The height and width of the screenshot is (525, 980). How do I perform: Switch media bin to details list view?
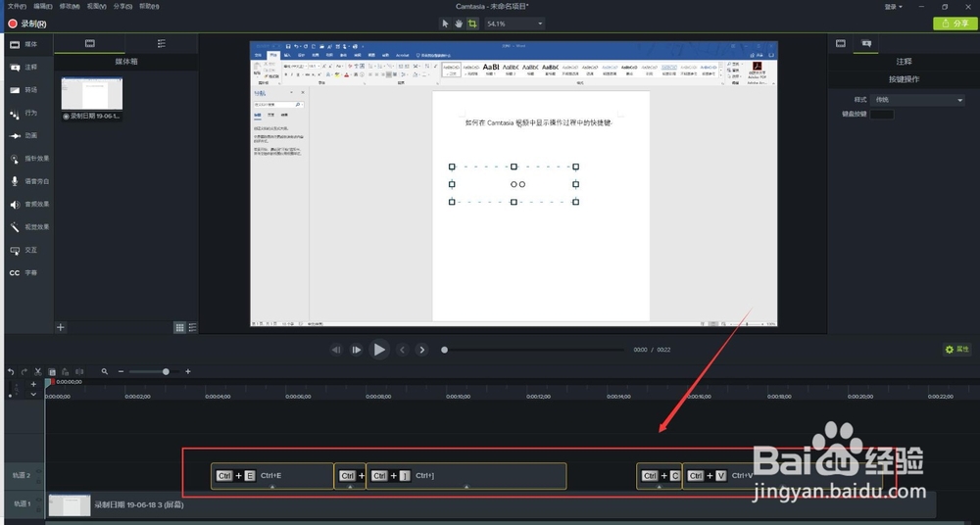[192, 327]
